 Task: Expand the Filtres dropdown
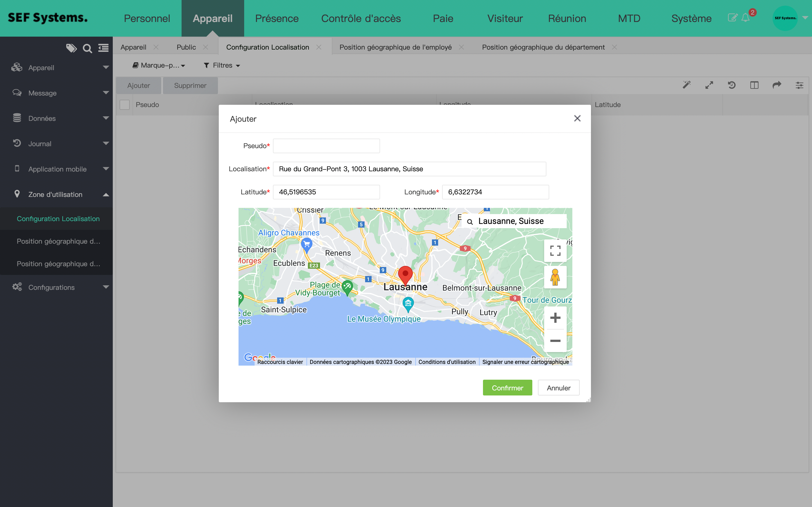222,65
